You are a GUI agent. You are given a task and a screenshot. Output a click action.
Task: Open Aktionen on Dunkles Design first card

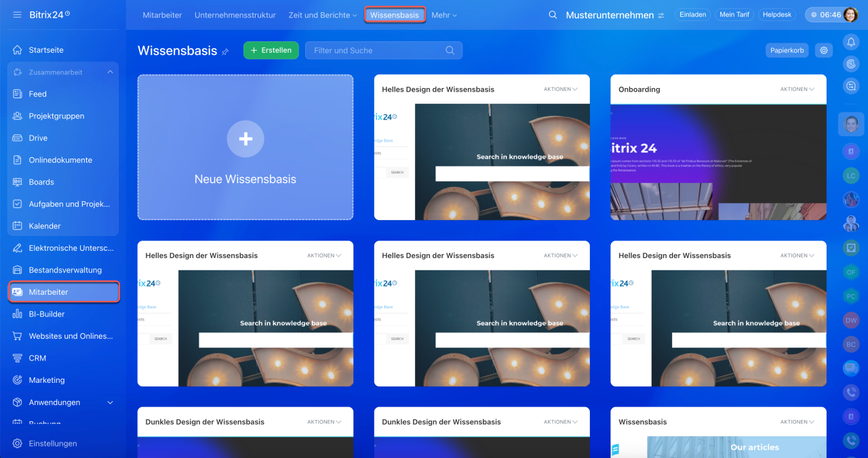click(x=324, y=421)
